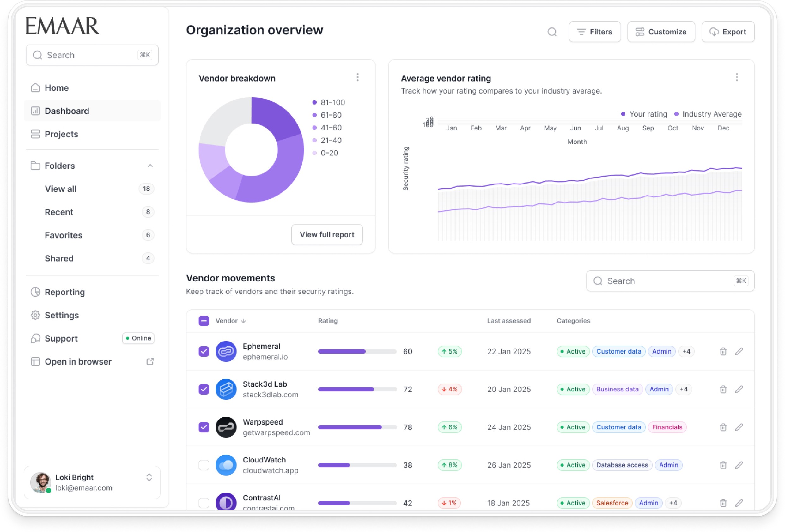Open Favorites folder in sidebar
The height and width of the screenshot is (532, 785).
tap(64, 235)
